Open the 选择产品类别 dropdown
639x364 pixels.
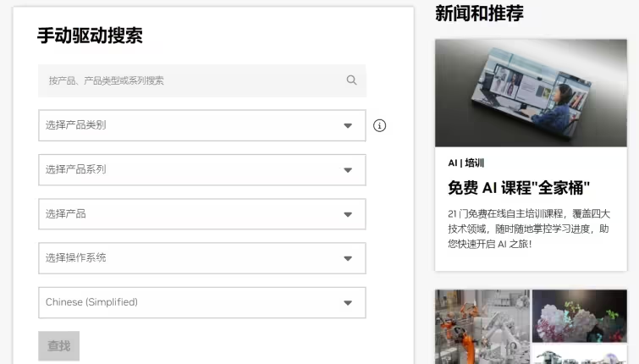tap(202, 125)
